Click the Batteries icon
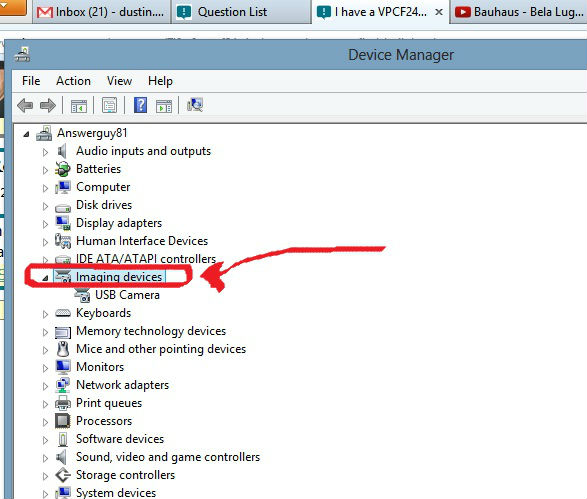 pyautogui.click(x=63, y=169)
